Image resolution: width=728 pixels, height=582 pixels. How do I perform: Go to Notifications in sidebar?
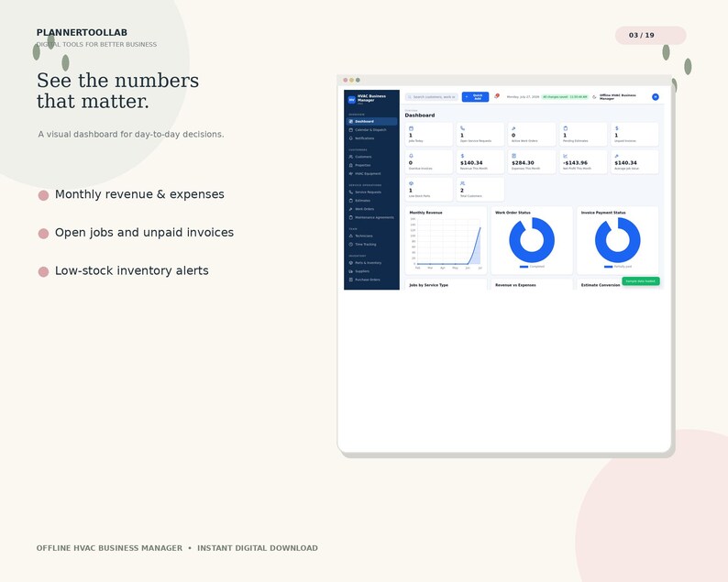pos(371,138)
